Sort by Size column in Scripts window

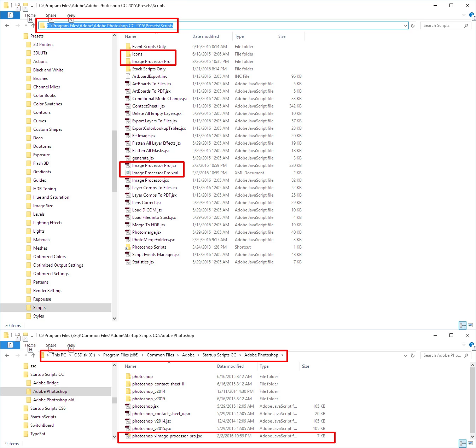click(282, 36)
